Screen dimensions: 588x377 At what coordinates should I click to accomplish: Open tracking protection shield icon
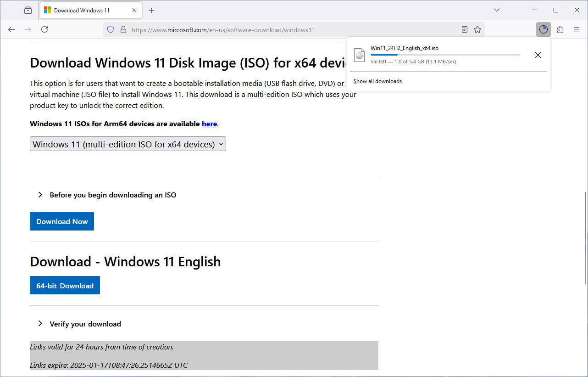pos(111,29)
